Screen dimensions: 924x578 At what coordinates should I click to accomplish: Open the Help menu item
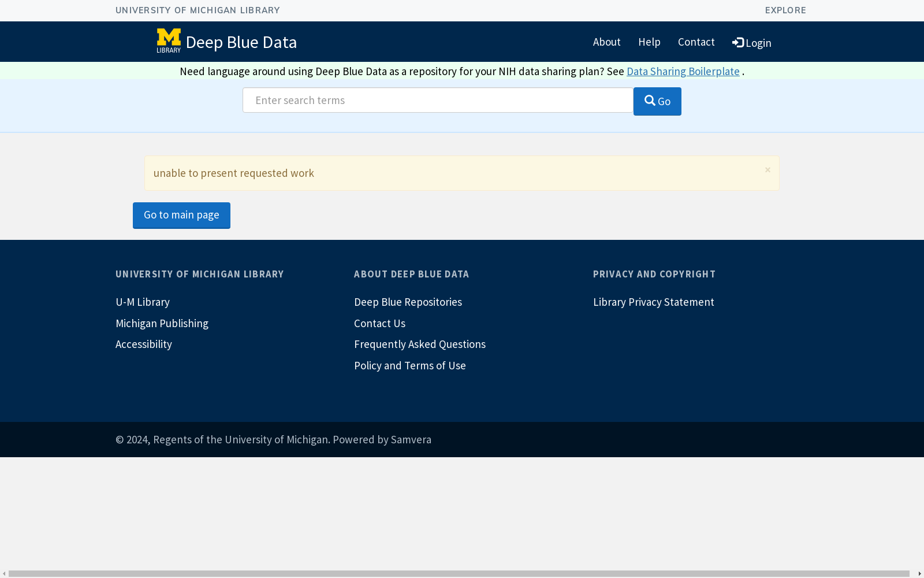649,42
